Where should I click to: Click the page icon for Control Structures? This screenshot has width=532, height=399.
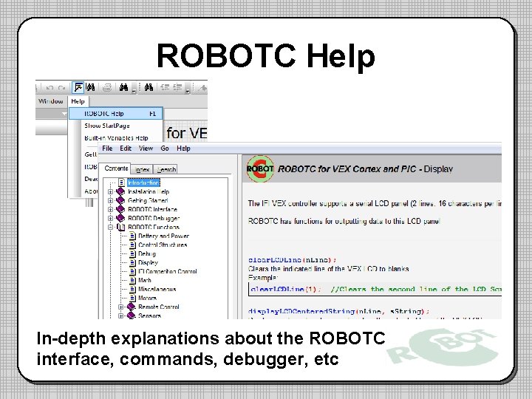133,245
